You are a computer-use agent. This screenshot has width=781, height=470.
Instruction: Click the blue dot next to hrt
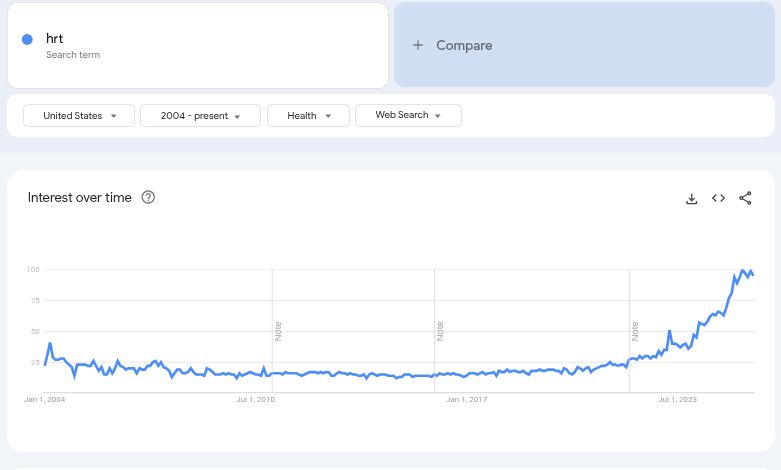pyautogui.click(x=27, y=39)
